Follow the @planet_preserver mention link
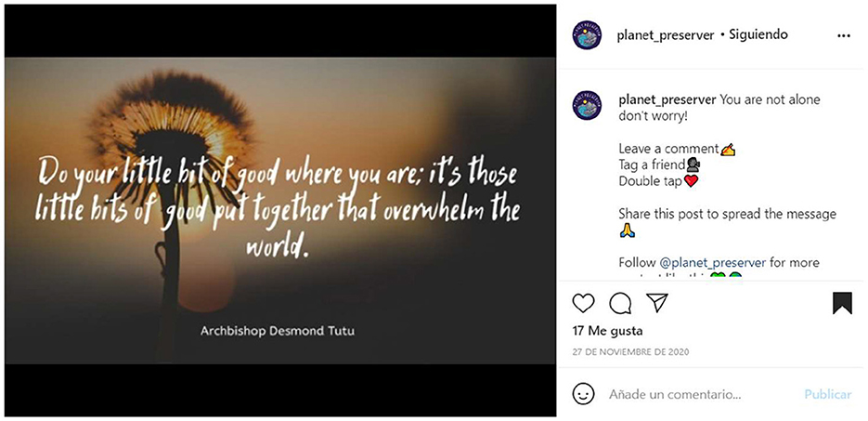Screen dimensions: 868x421 (712, 263)
